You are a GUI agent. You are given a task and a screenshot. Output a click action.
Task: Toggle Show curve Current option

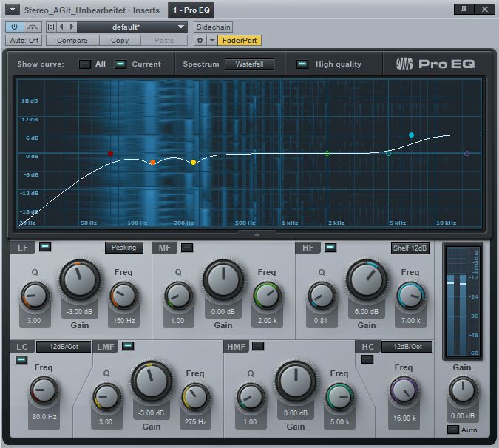click(120, 64)
